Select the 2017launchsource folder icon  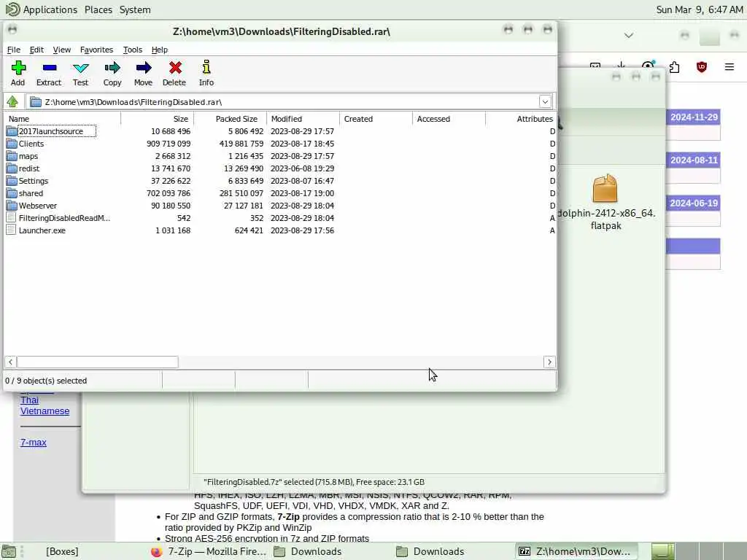click(x=12, y=131)
